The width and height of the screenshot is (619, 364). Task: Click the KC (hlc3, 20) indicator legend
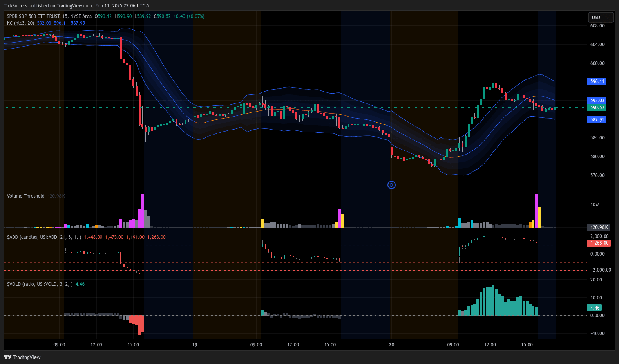(21, 23)
